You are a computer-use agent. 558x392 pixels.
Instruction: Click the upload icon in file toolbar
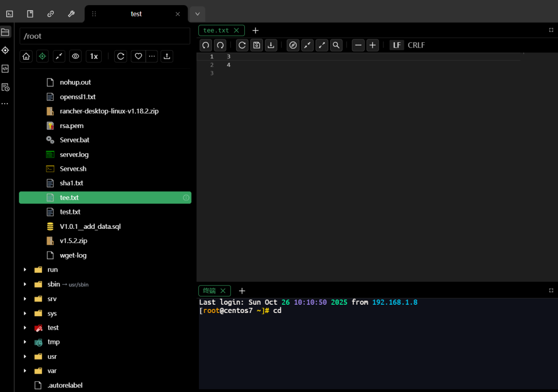click(167, 56)
